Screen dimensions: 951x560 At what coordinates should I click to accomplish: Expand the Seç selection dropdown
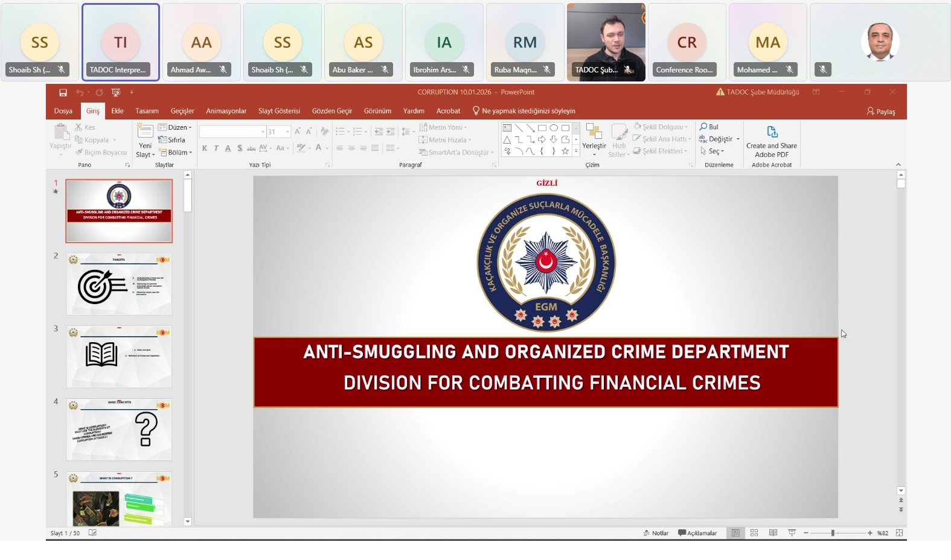click(712, 151)
